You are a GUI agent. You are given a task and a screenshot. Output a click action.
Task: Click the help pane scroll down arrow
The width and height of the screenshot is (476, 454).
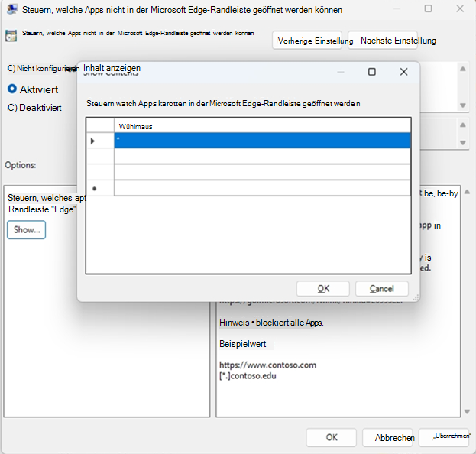click(467, 412)
